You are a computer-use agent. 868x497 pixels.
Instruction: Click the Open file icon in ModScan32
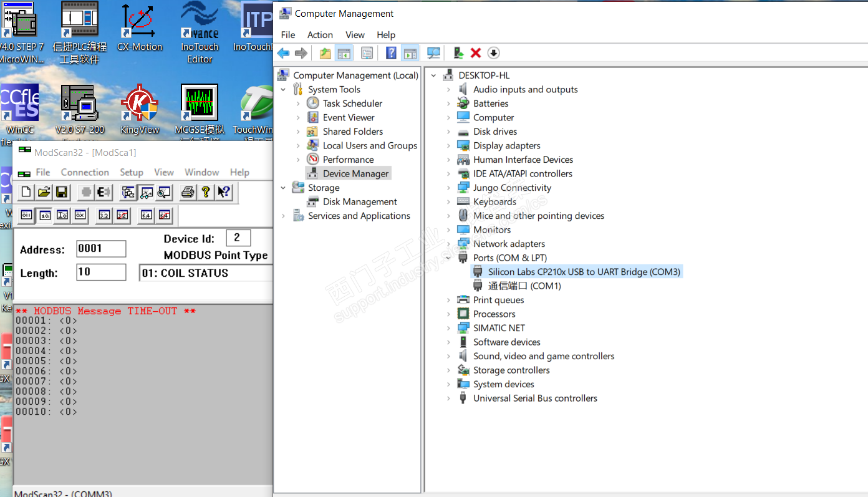(44, 192)
